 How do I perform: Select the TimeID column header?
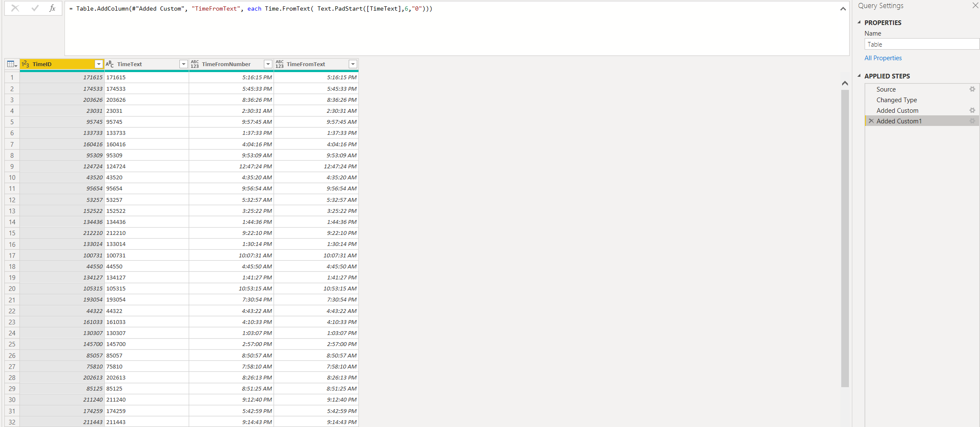tap(62, 64)
